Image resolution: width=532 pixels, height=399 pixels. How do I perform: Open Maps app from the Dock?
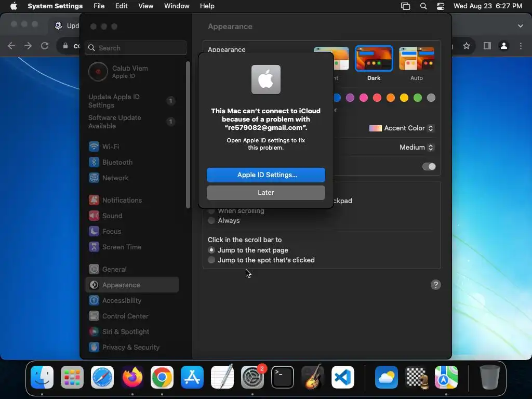(x=446, y=377)
